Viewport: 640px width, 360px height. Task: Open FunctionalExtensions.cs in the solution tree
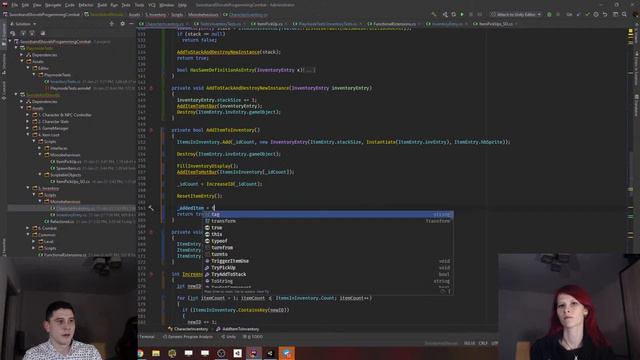[x=65, y=255]
